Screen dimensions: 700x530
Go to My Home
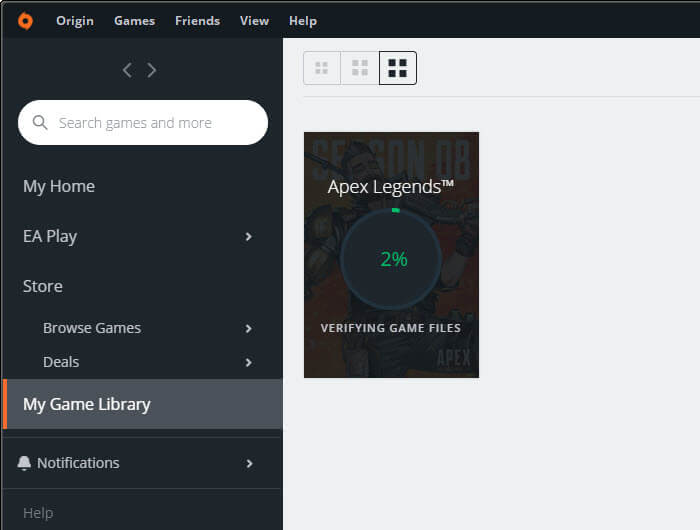pos(59,186)
